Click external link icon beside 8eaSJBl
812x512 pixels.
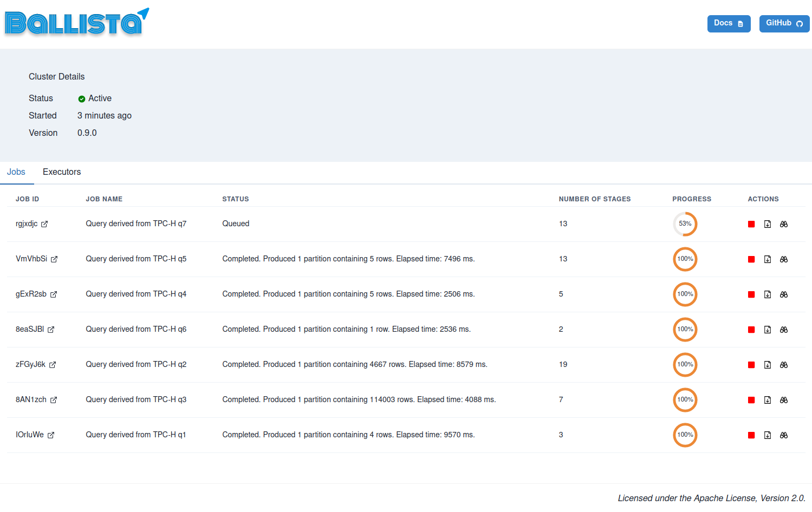(51, 330)
